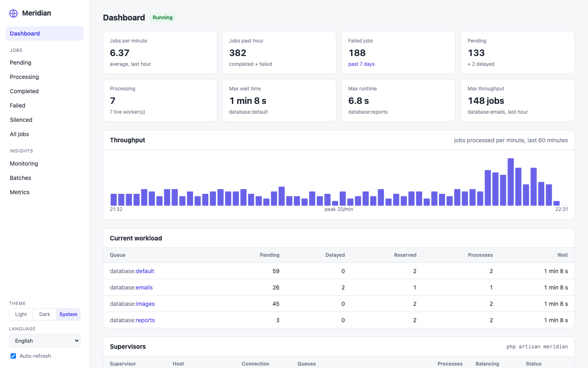Viewport: 588px width, 368px height.
Task: Toggle the Auto-refresh checkbox
Action: click(13, 356)
